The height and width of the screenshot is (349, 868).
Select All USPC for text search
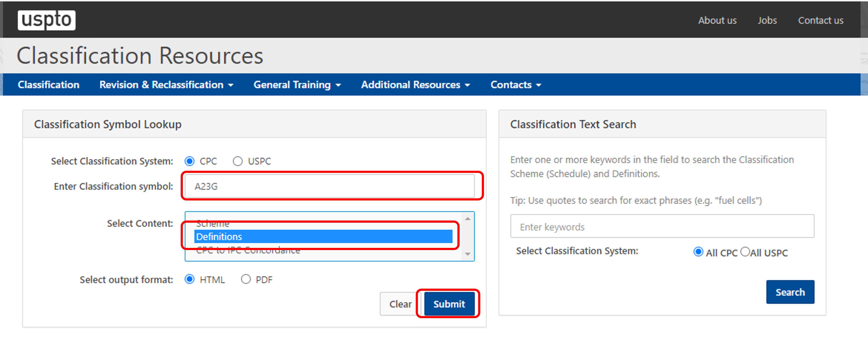(745, 252)
